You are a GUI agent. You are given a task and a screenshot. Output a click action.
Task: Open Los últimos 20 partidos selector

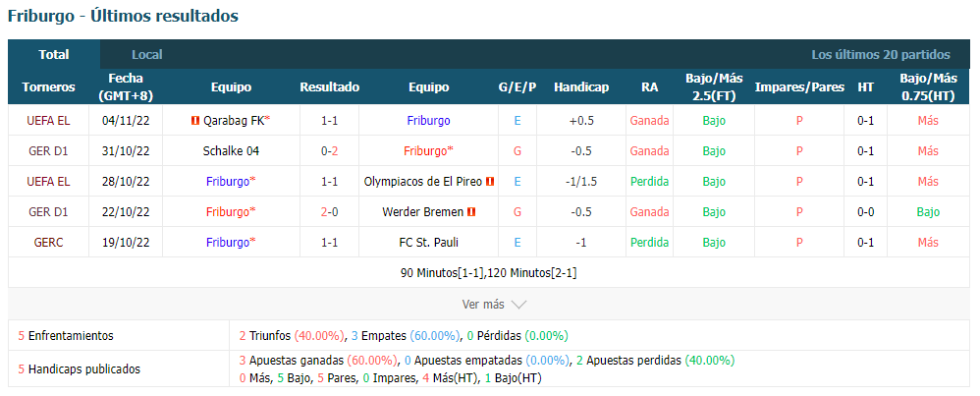[881, 54]
